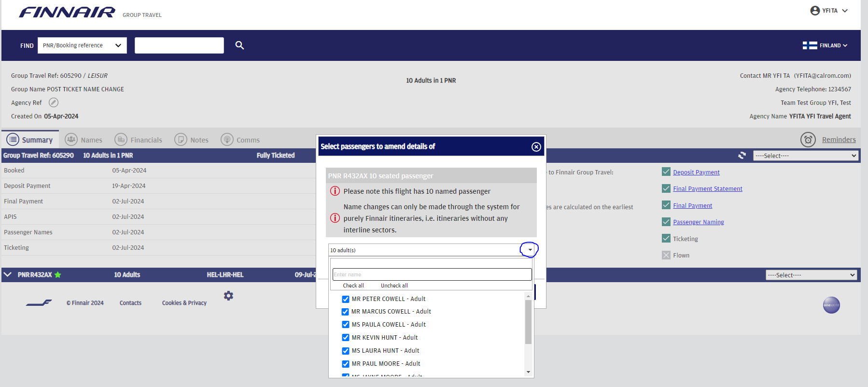
Task: Click passenger list scrollbar thumb
Action: (528, 322)
